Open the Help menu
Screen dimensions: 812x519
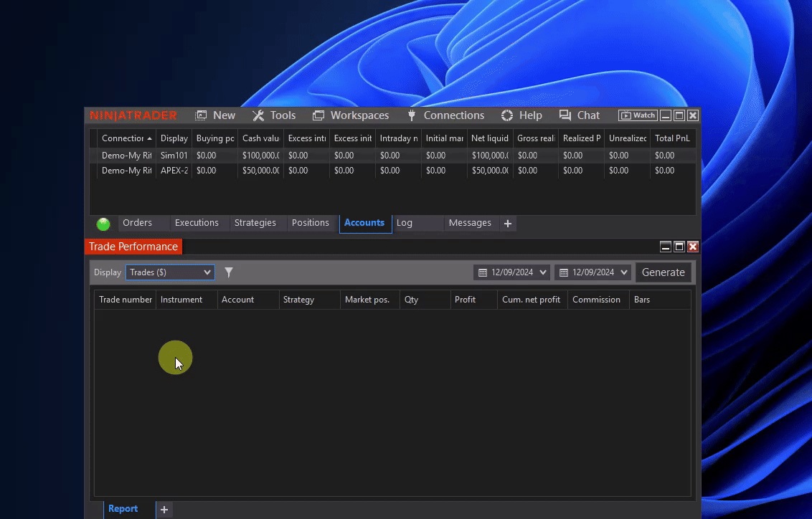point(521,115)
